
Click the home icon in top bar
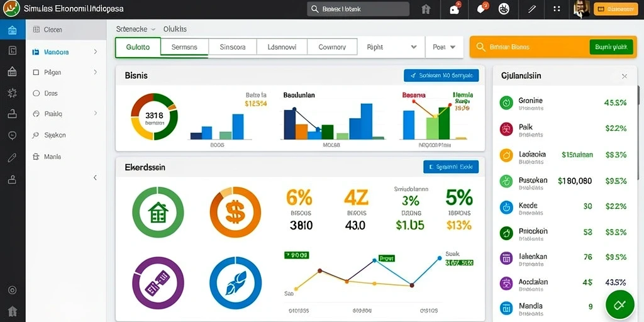(x=426, y=9)
